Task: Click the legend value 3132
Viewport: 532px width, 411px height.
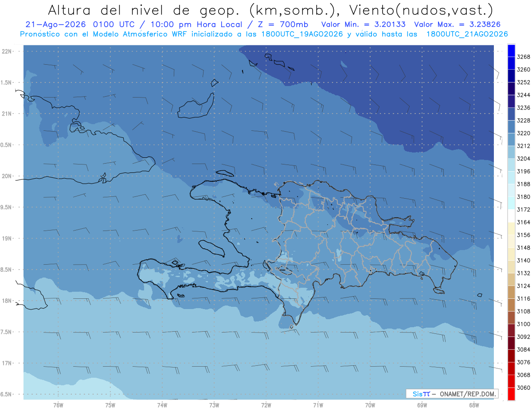Action: tap(524, 273)
